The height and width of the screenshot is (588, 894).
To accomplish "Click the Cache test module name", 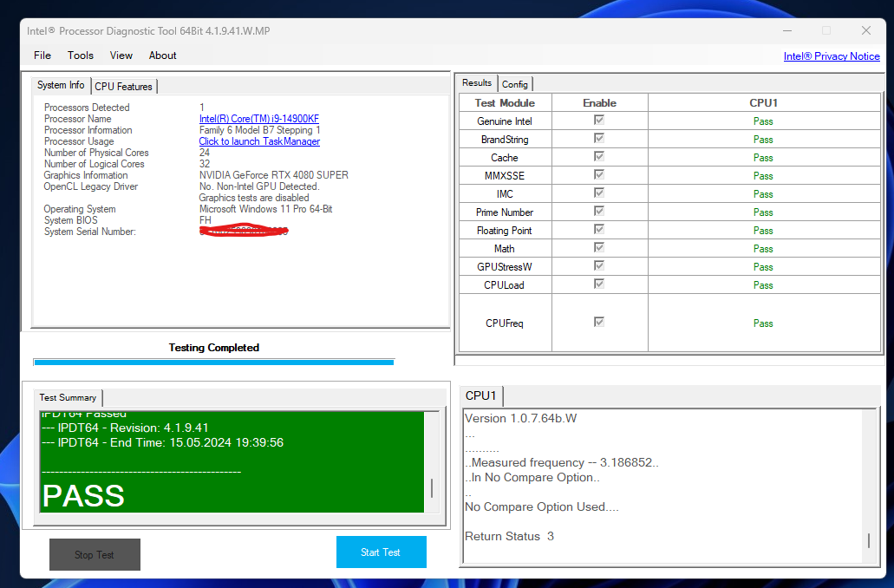I will [505, 158].
